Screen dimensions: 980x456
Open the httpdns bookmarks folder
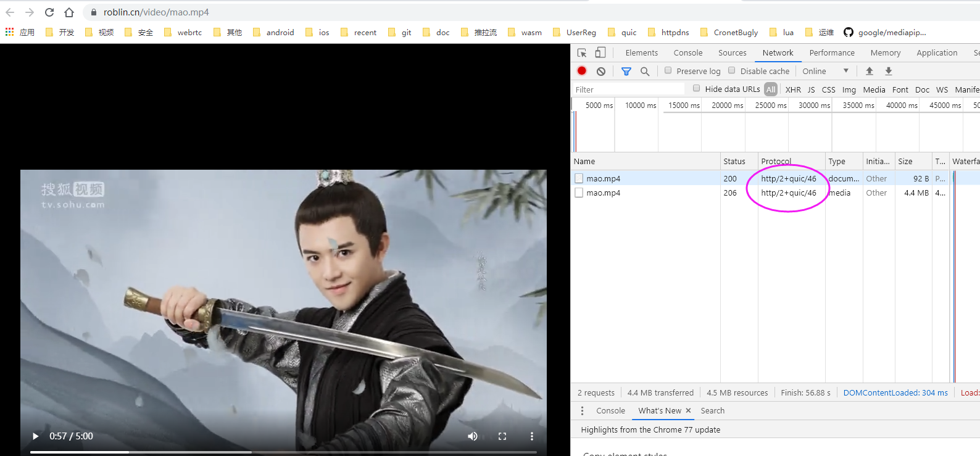tap(668, 32)
